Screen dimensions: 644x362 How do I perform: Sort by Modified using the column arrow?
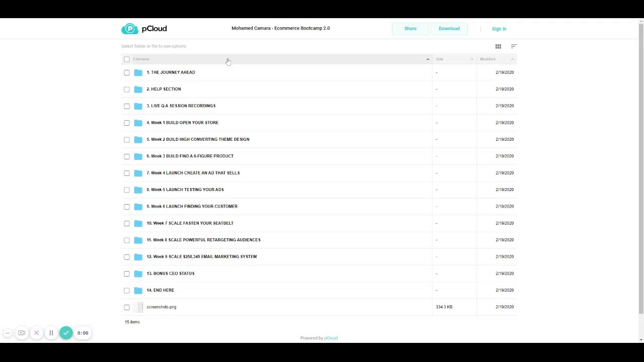(x=513, y=59)
